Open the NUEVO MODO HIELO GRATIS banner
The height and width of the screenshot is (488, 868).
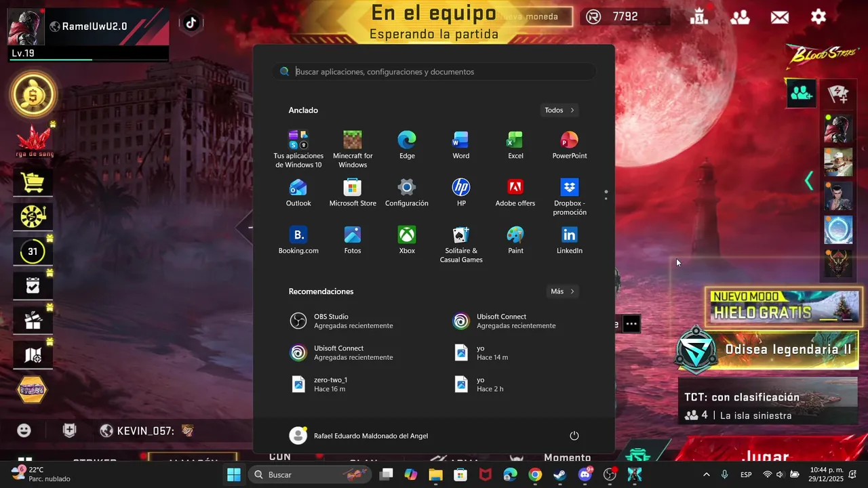click(785, 306)
